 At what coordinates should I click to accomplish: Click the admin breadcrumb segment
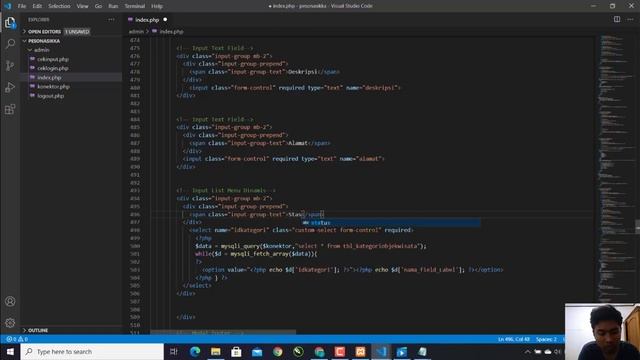click(136, 31)
